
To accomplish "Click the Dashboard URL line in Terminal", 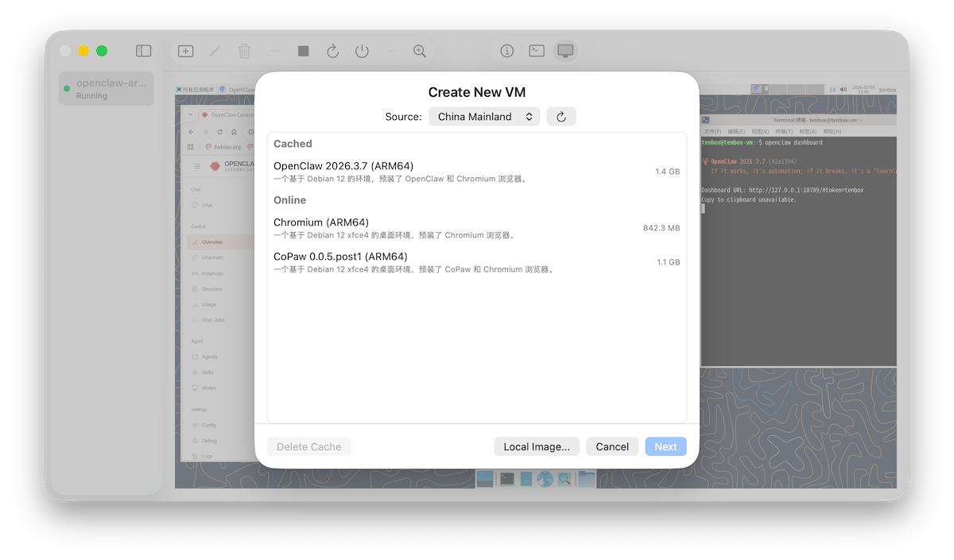I will pyautogui.click(x=782, y=191).
